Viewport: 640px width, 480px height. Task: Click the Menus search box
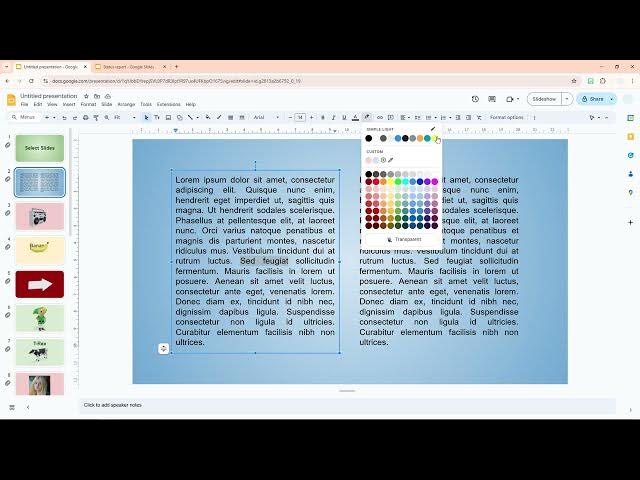tap(24, 117)
